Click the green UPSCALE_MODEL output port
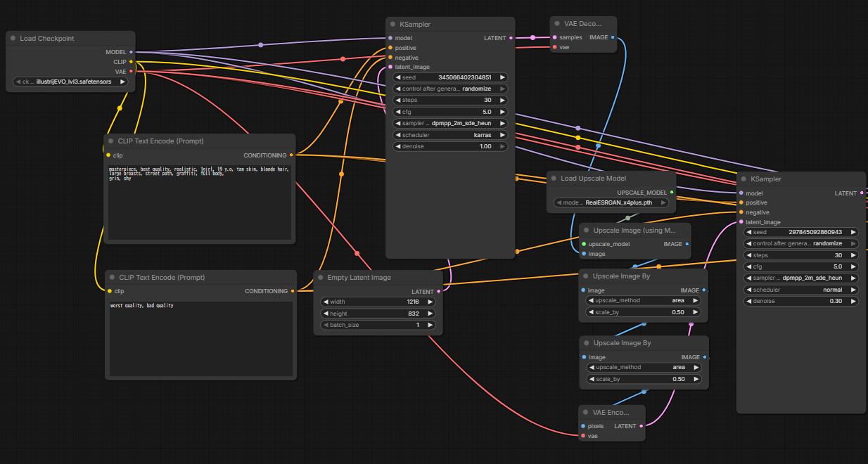The width and height of the screenshot is (868, 464). point(672,192)
